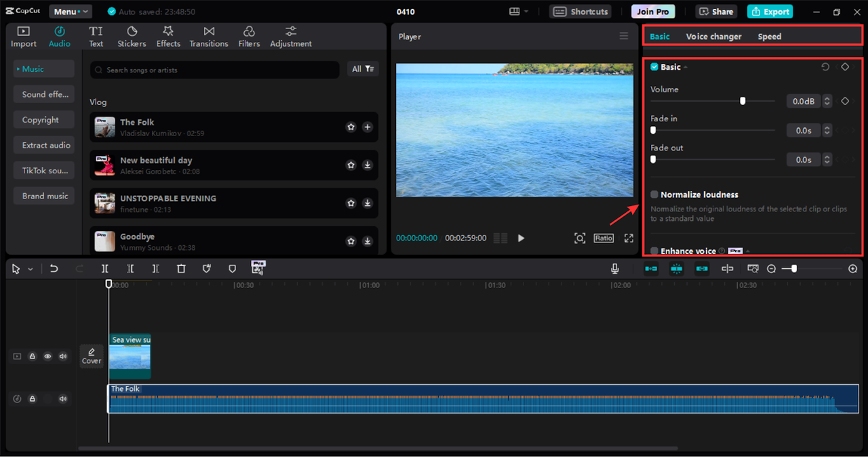
Task: Open the All filter dropdown
Action: pyautogui.click(x=363, y=69)
